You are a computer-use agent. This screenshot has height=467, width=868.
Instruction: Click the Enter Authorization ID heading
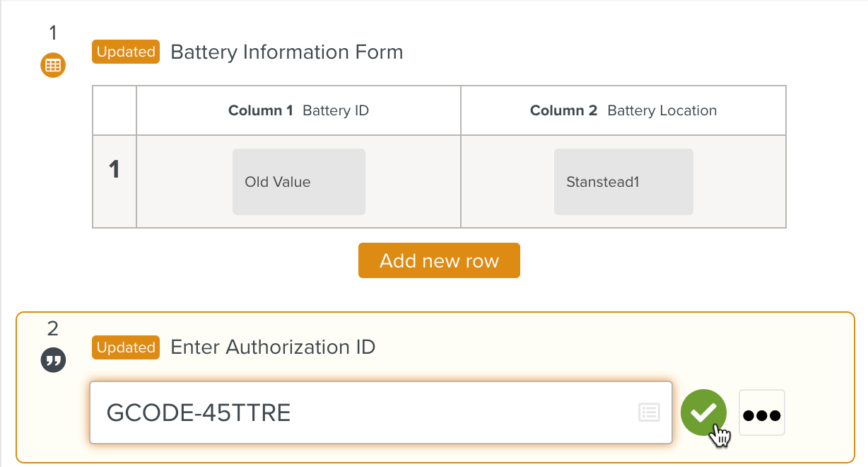point(273,347)
